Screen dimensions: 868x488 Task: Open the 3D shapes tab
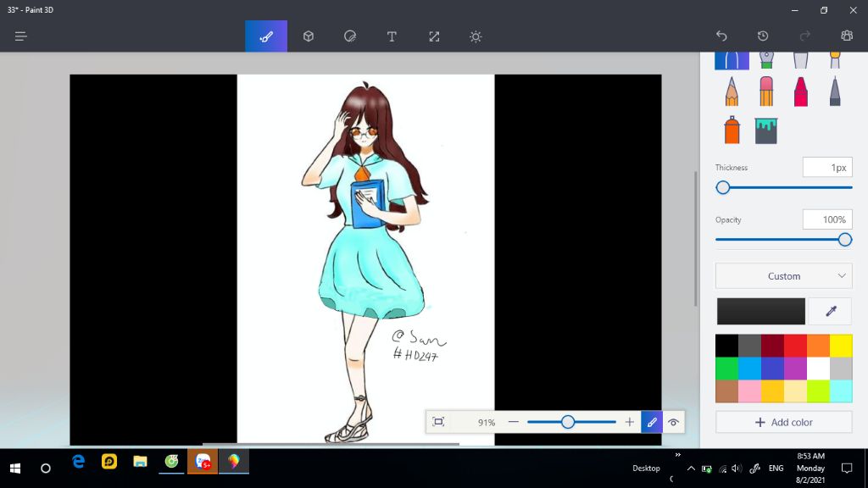tap(309, 36)
